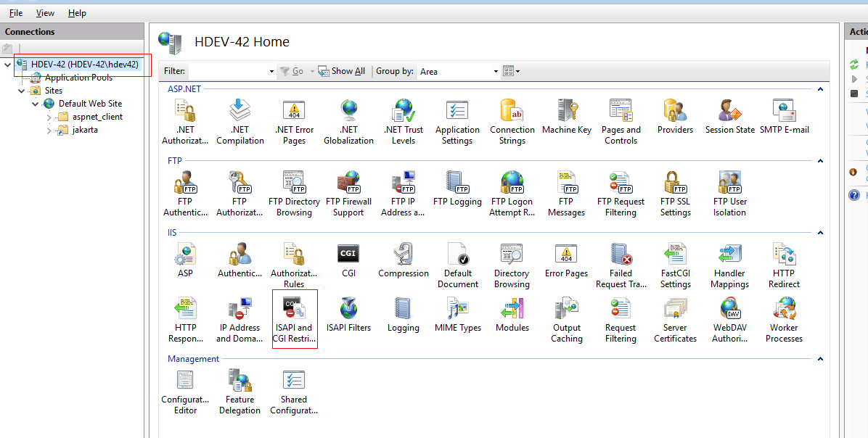Open FTP Firewall Support feature
Viewport: 868px width, 438px height.
click(x=349, y=194)
